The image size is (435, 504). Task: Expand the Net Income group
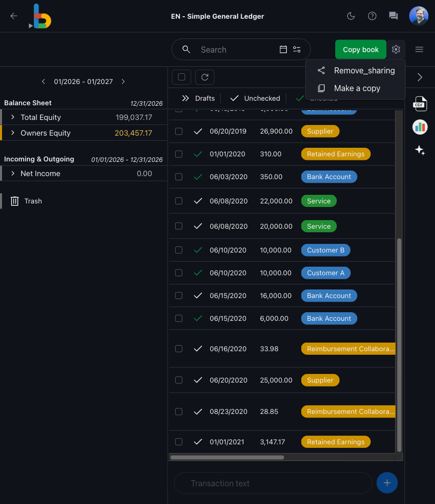tap(13, 174)
